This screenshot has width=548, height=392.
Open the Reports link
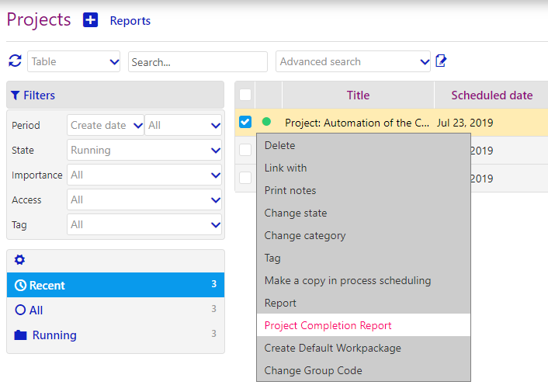(130, 21)
